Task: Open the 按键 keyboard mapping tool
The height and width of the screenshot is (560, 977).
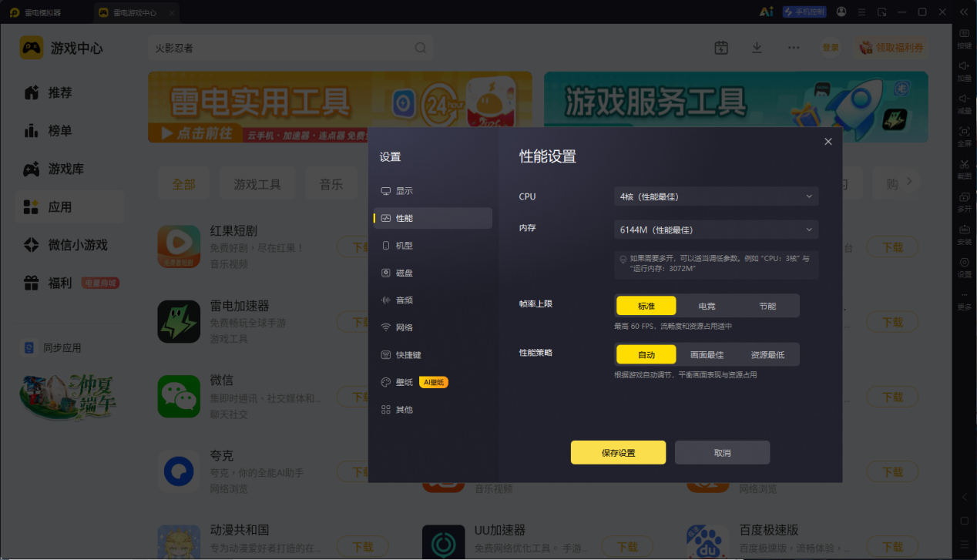Action: (964, 39)
